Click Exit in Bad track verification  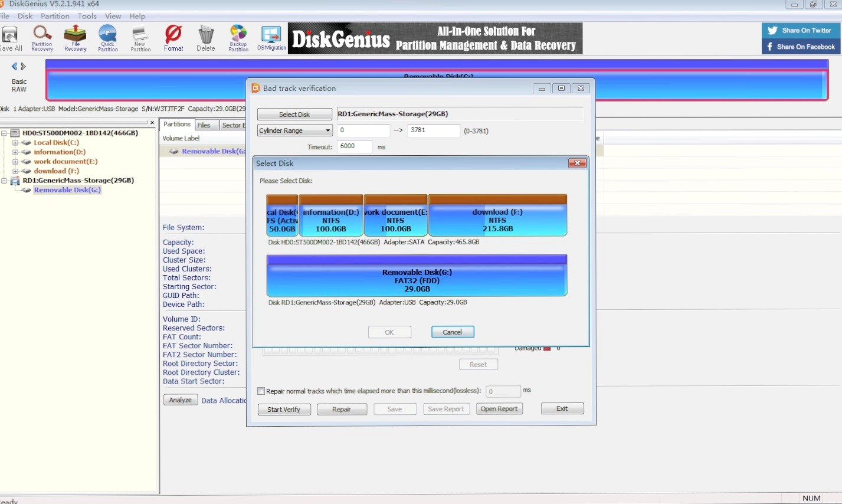click(562, 408)
